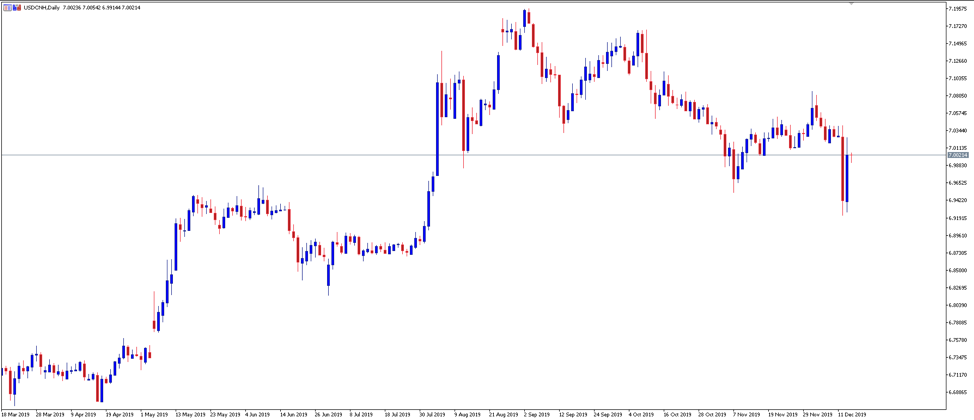Click the 11 Dec 2019 date label
Image resolution: width=974 pixels, height=420 pixels.
[x=851, y=414]
